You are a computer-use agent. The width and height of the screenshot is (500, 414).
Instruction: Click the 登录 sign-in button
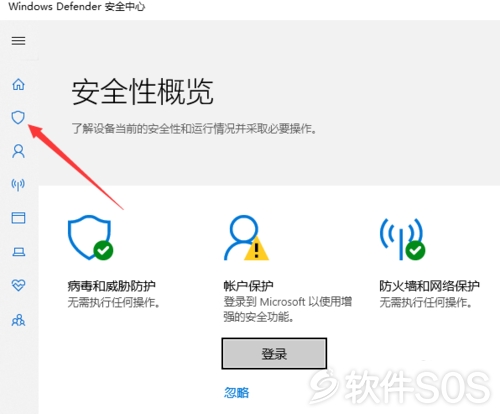[x=274, y=354]
